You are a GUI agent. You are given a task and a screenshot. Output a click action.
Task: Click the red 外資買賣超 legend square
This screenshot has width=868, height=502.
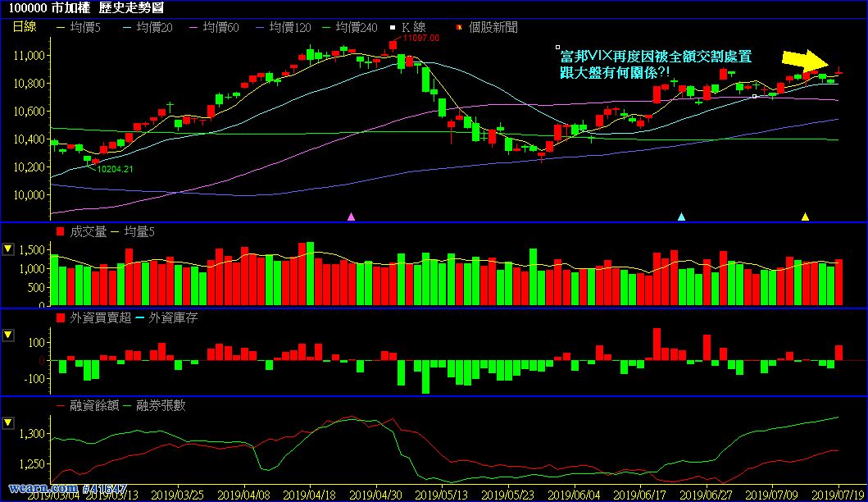[60, 317]
